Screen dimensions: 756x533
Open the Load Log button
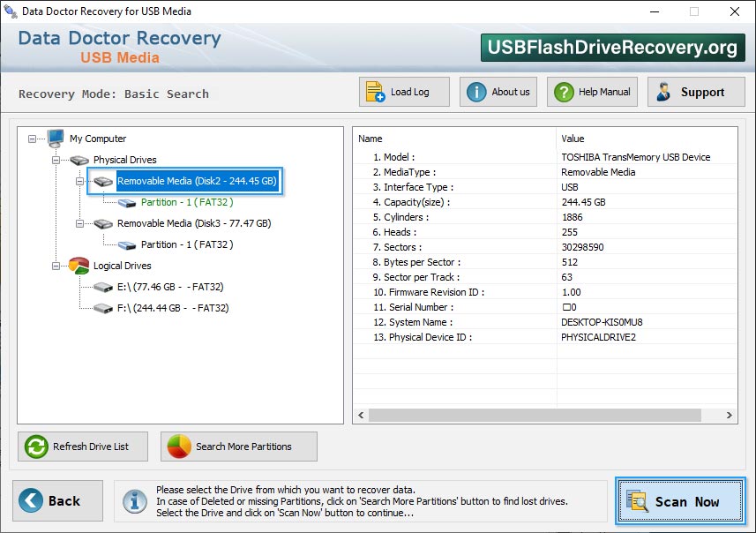[404, 92]
